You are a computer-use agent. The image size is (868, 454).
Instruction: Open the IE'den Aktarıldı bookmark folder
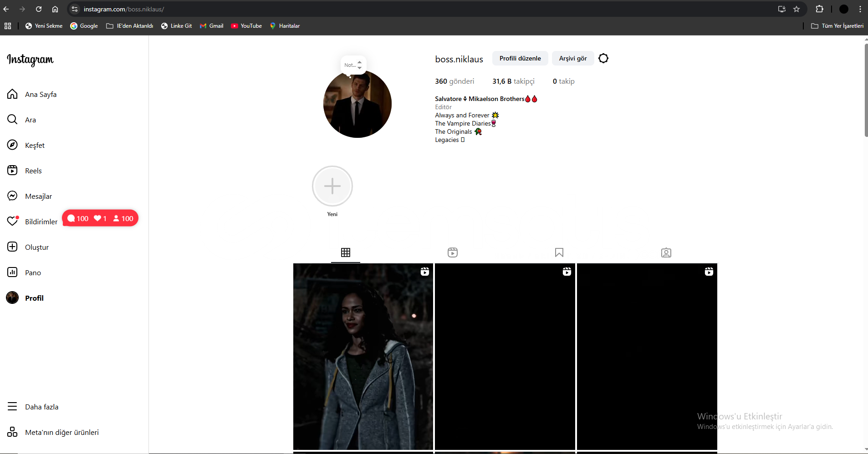(130, 26)
